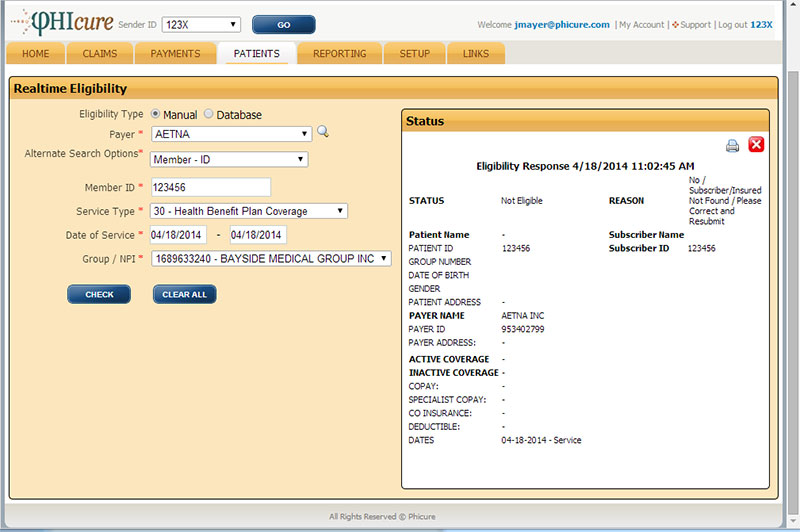Viewport: 800px width, 532px height.
Task: Click Log out 123X link
Action: click(745, 24)
